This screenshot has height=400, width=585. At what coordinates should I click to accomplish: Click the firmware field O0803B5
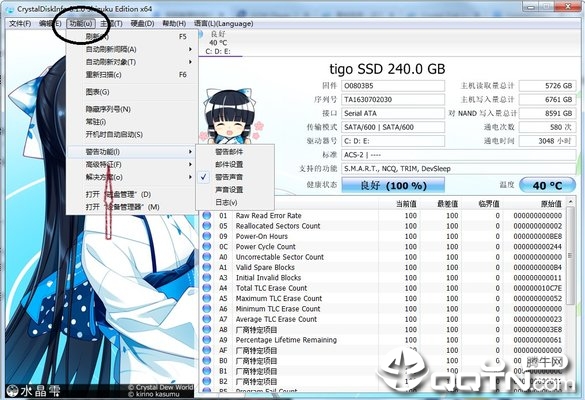(x=393, y=86)
